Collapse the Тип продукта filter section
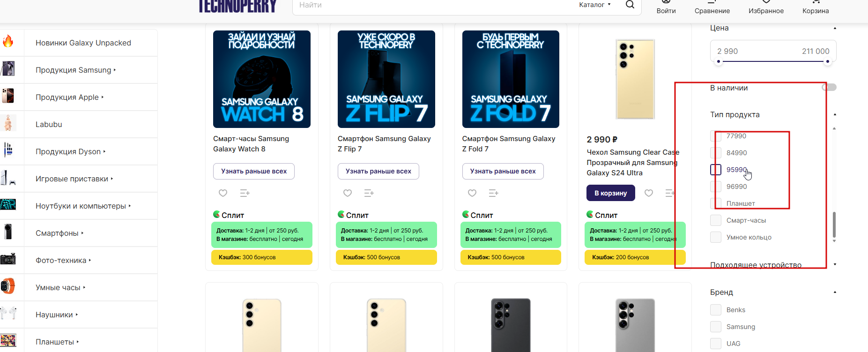 [835, 115]
